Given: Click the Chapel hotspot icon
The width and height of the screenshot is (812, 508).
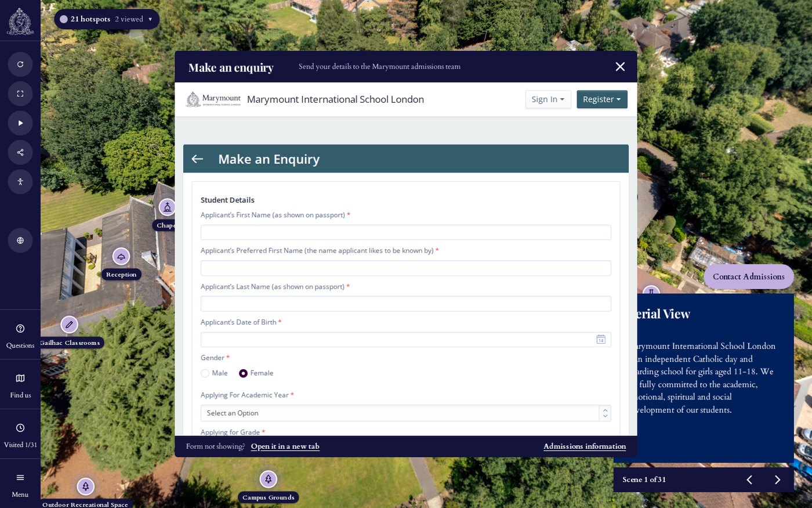Looking at the screenshot, I should point(167,207).
